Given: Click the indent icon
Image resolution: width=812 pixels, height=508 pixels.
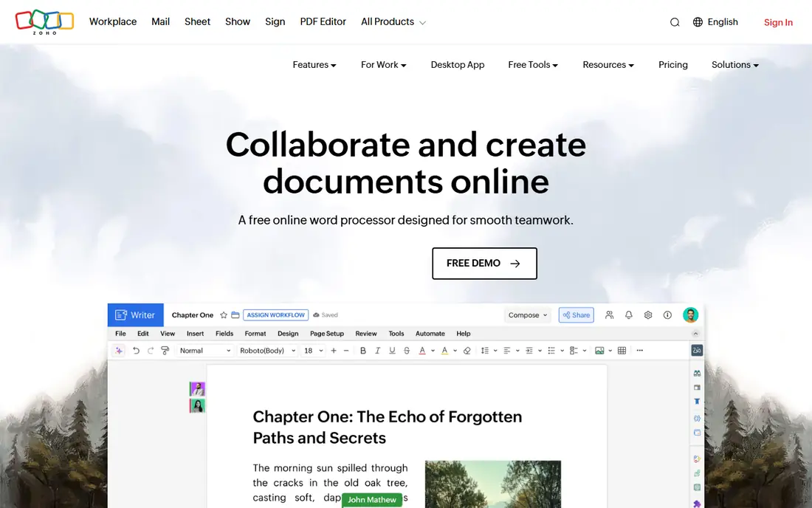Looking at the screenshot, I should tap(529, 351).
